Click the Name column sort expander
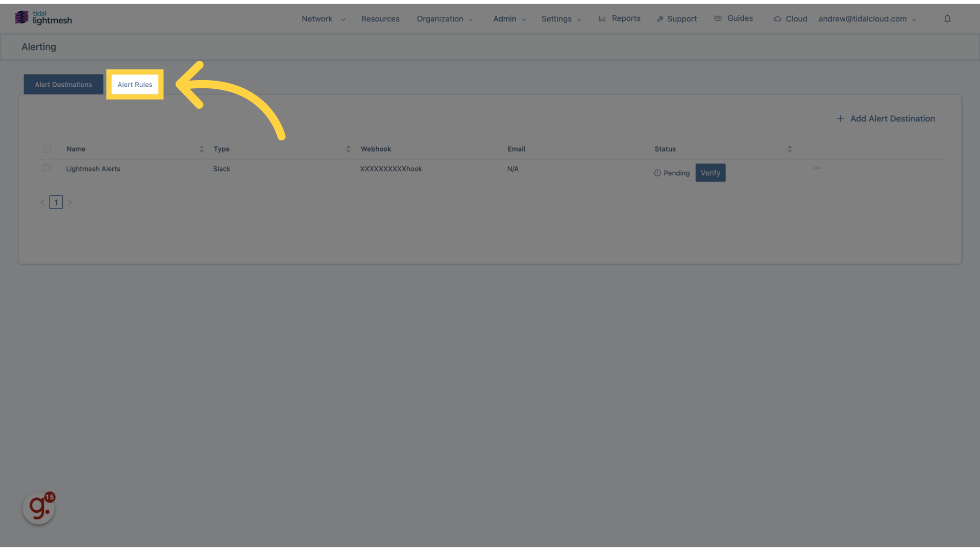The width and height of the screenshot is (980, 551). [201, 148]
